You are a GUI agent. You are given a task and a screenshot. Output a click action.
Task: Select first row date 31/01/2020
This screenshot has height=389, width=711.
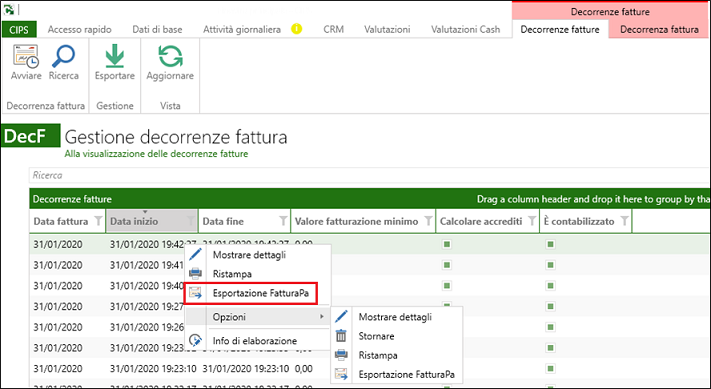pyautogui.click(x=58, y=244)
